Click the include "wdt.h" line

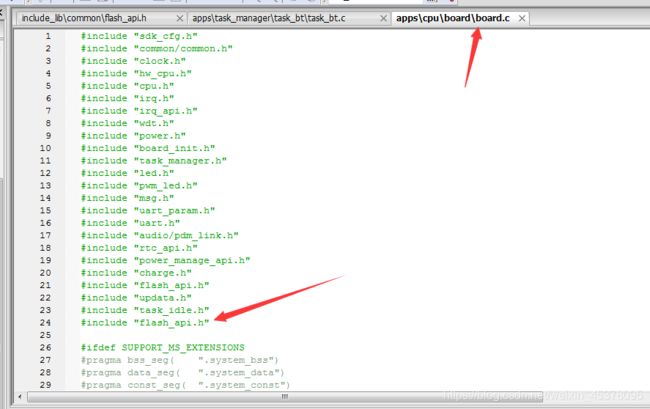point(127,123)
